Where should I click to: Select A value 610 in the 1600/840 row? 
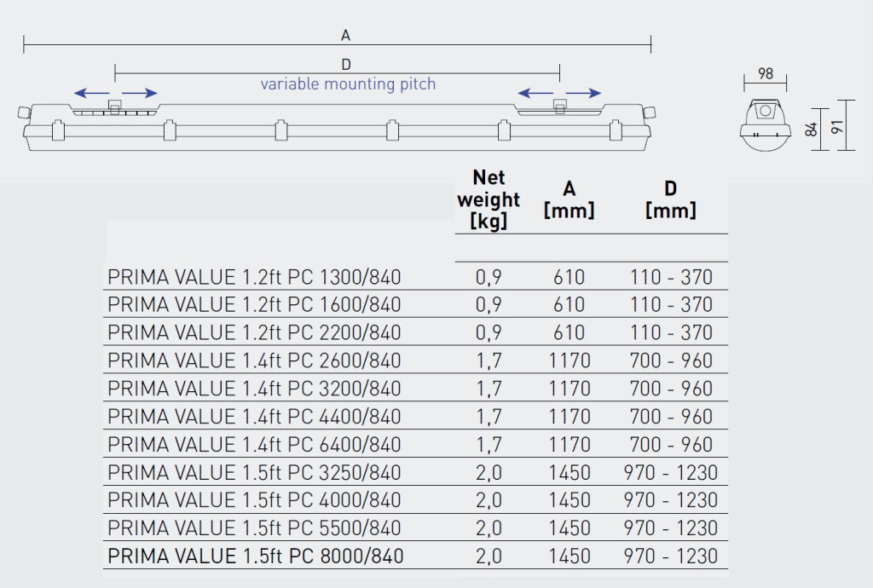click(569, 305)
